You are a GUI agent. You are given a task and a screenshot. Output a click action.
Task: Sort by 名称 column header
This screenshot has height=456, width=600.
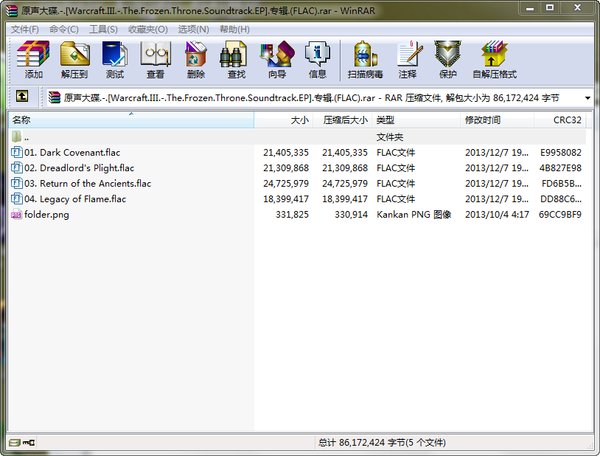point(131,120)
